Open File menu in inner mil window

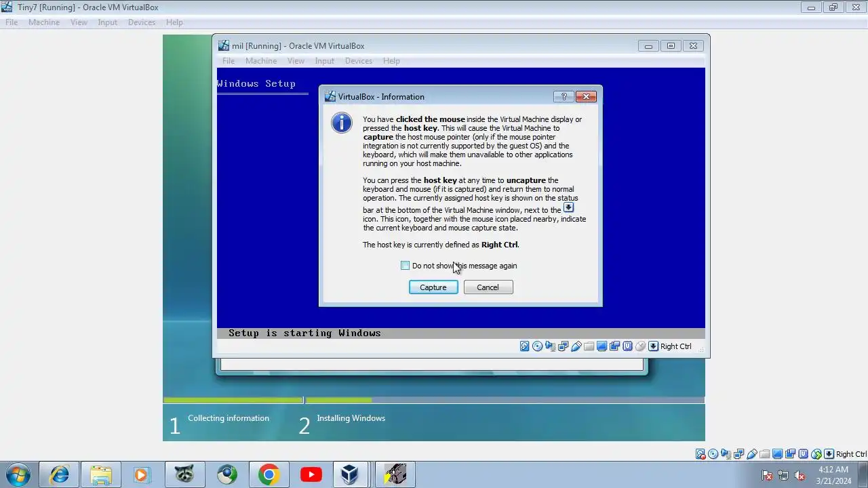(229, 61)
